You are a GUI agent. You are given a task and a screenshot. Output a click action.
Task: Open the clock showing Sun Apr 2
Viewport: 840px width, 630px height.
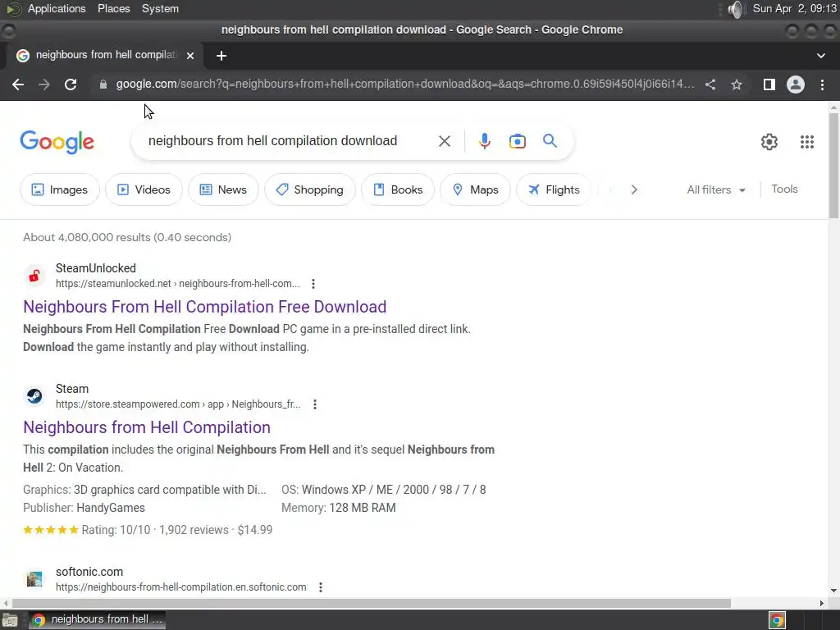(x=794, y=8)
